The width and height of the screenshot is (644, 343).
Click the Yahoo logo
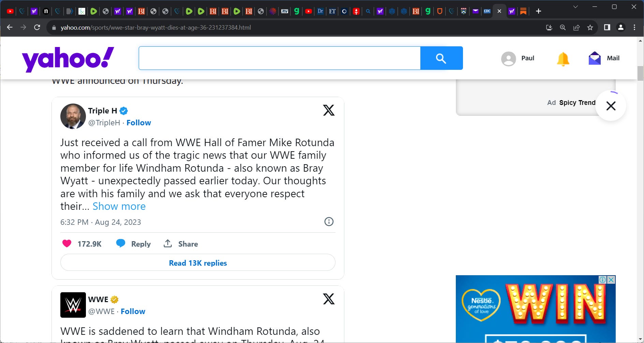tap(68, 59)
